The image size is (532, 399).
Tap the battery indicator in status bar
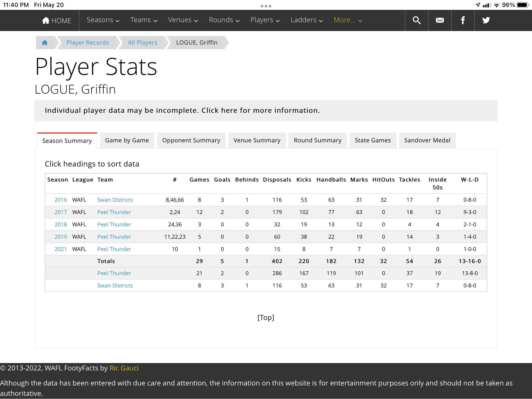point(523,5)
